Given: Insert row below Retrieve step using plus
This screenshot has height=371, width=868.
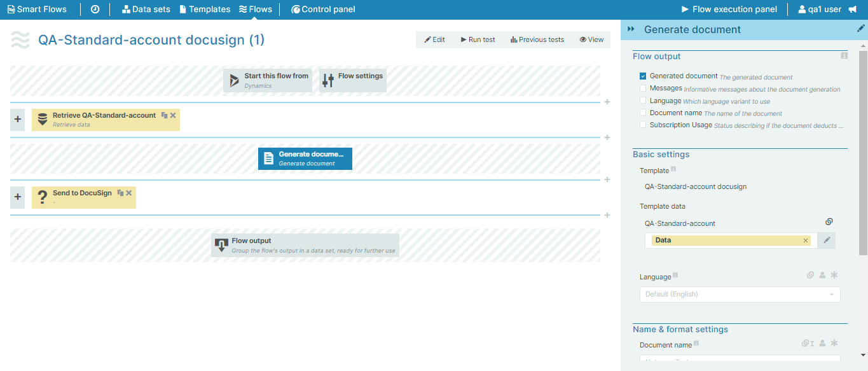Looking at the screenshot, I should click(607, 137).
